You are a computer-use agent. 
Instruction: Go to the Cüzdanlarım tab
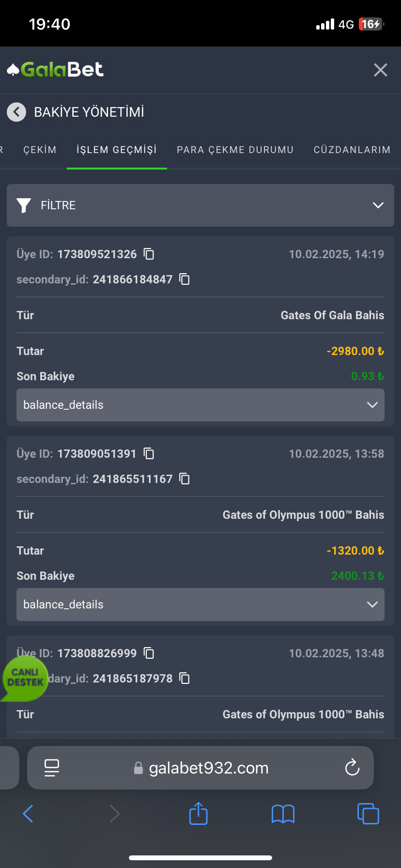[352, 150]
